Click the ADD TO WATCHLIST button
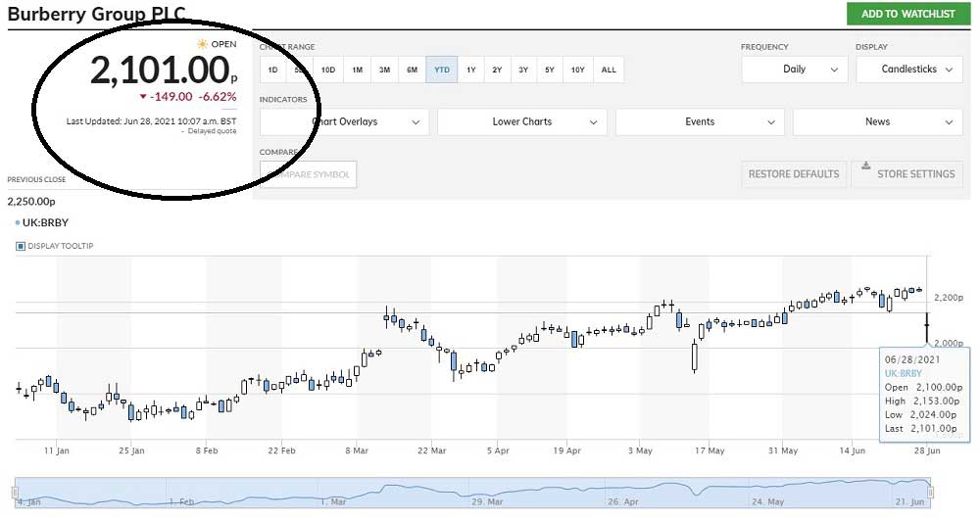 pyautogui.click(x=908, y=14)
